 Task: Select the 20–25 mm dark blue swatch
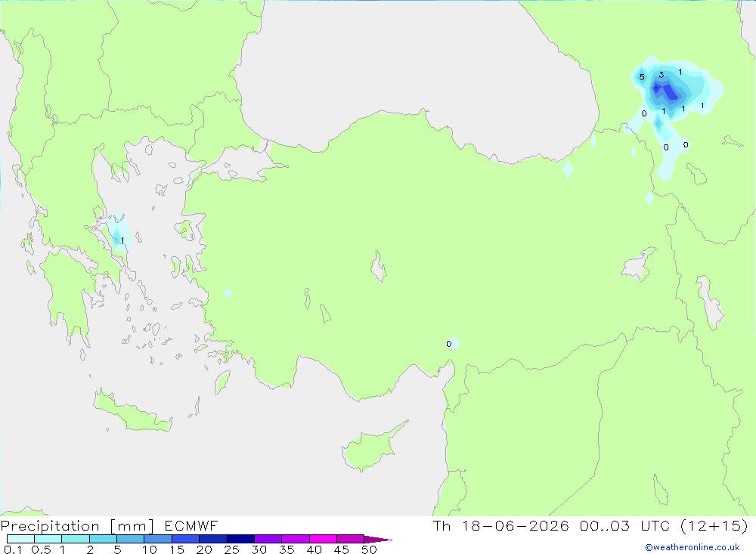tap(212, 539)
